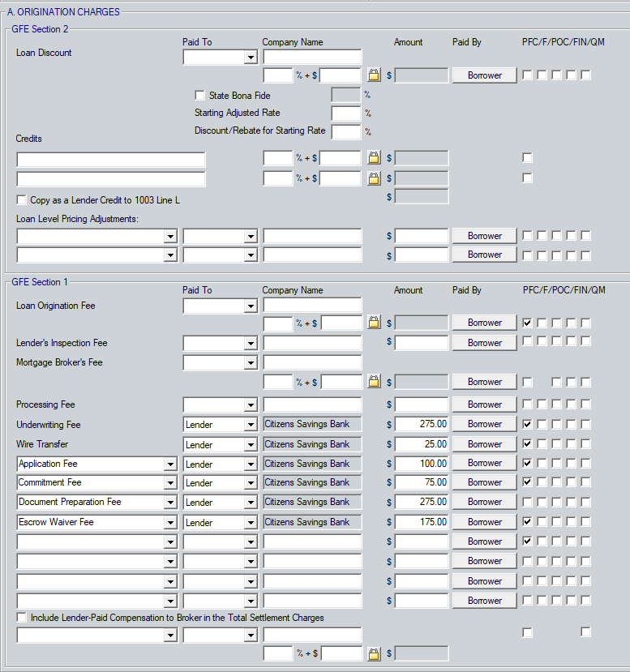Screen dimensions: 630x672
Task: Click the Borrower button for Loan Discount
Action: pyautogui.click(x=484, y=75)
